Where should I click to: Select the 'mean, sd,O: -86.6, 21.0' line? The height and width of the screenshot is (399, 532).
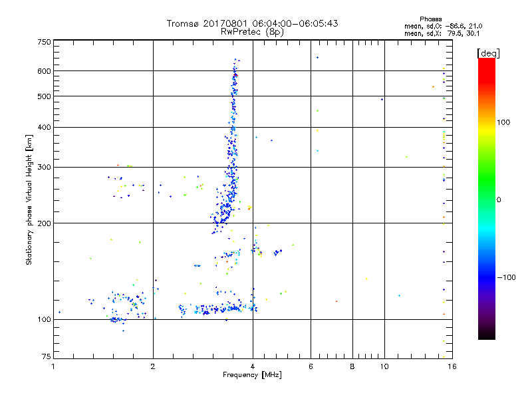coord(443,26)
